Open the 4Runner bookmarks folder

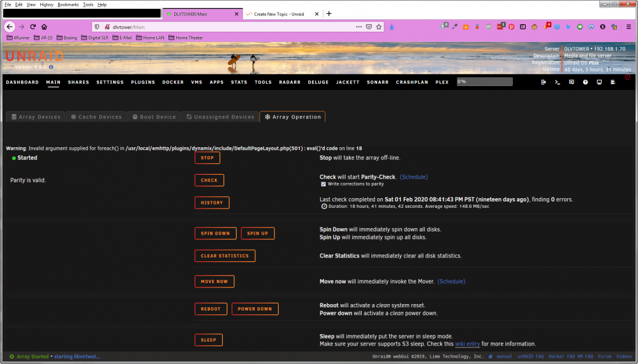pyautogui.click(x=18, y=38)
